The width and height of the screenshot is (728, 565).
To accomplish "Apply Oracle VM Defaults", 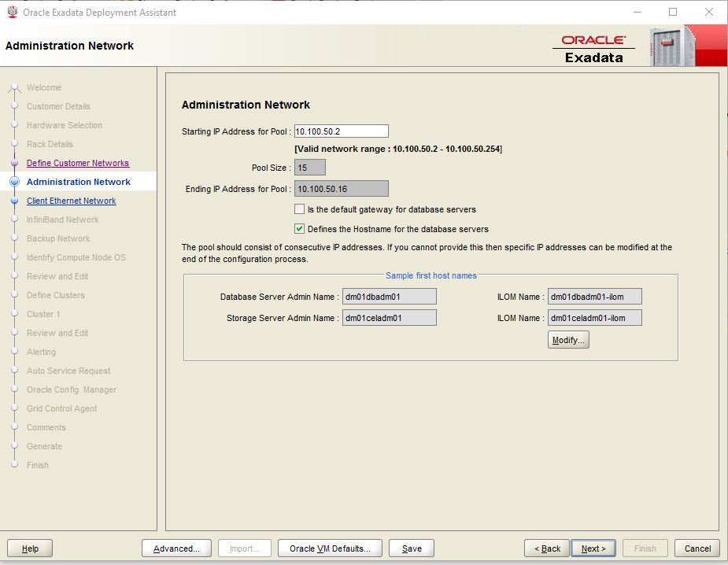I will click(x=330, y=548).
